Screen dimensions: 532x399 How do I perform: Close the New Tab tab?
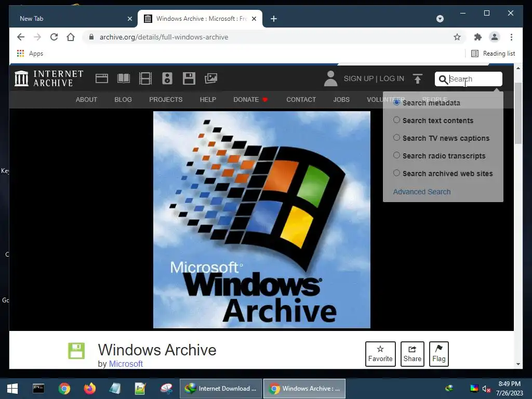click(x=129, y=19)
